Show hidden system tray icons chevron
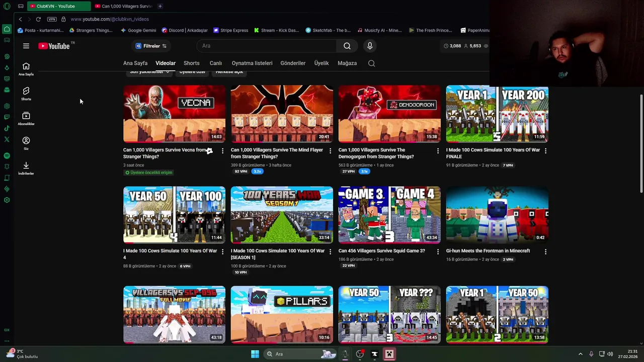Image resolution: width=644 pixels, height=362 pixels. tap(580, 354)
